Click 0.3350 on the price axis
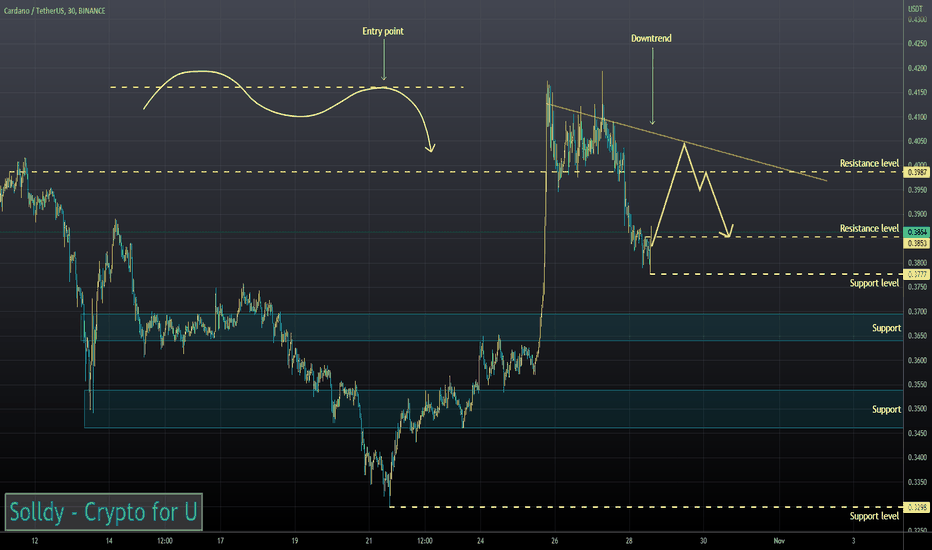Viewport: 932px width, 550px height. point(917,482)
